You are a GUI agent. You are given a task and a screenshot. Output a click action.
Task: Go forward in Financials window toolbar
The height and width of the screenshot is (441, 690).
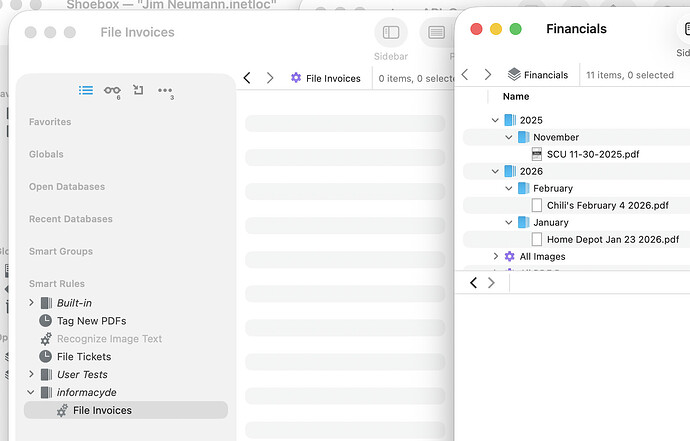point(488,74)
